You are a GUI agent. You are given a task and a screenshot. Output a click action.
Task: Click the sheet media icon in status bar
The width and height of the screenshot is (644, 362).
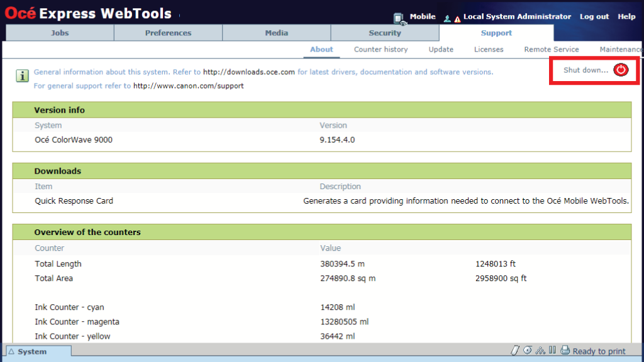click(x=514, y=351)
